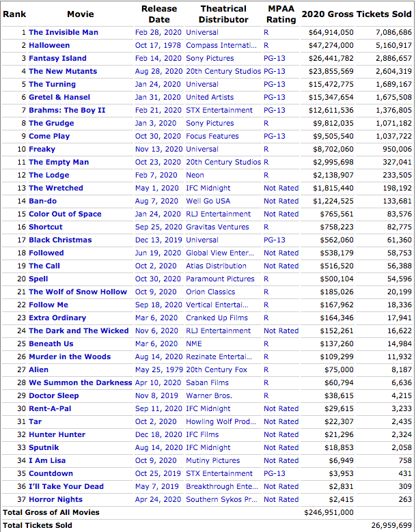This screenshot has width=416, height=532.
Task: Click the Halloween movie title
Action: pyautogui.click(x=48, y=45)
